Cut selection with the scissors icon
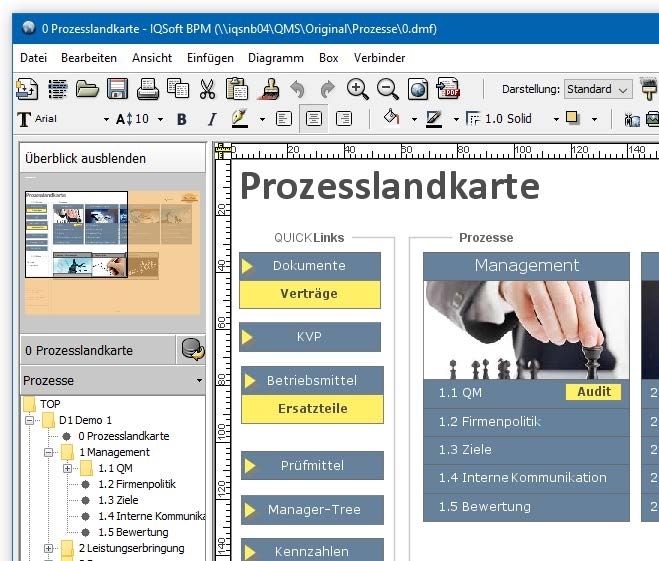Screen dimensions: 659x561 pyautogui.click(x=207, y=89)
